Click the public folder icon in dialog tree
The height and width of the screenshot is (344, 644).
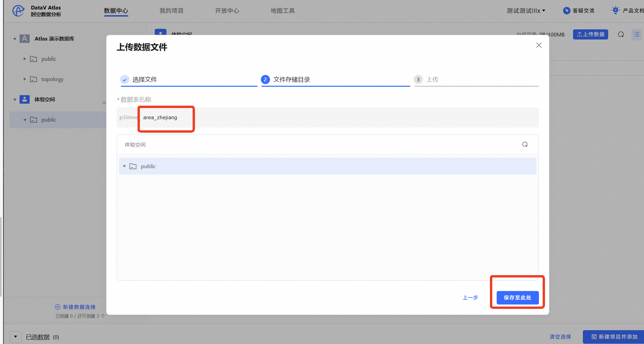[x=133, y=166]
